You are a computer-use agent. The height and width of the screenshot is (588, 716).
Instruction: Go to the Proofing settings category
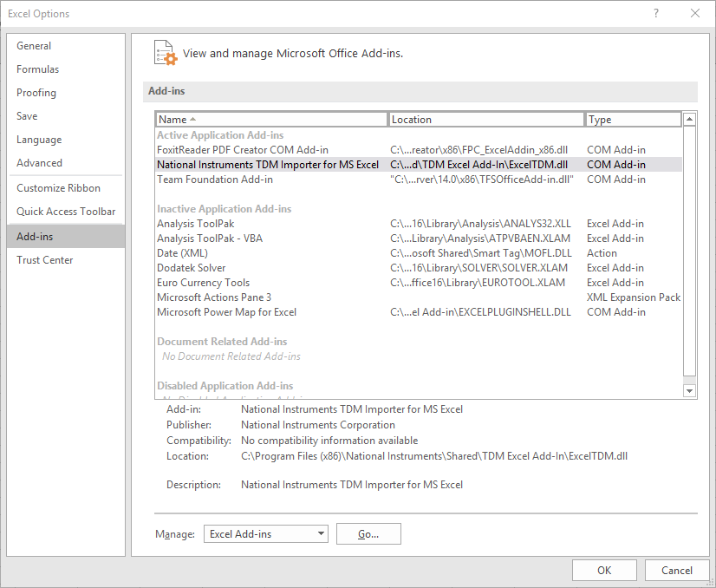(x=36, y=93)
